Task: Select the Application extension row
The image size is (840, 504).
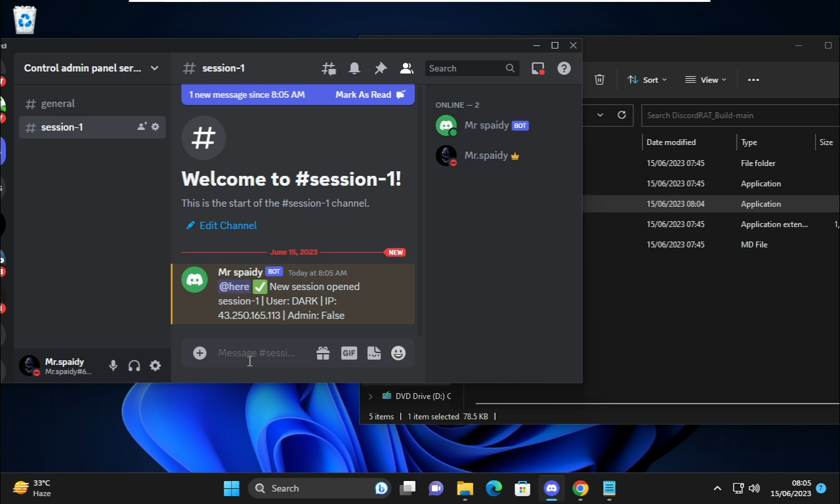Action: (x=711, y=224)
